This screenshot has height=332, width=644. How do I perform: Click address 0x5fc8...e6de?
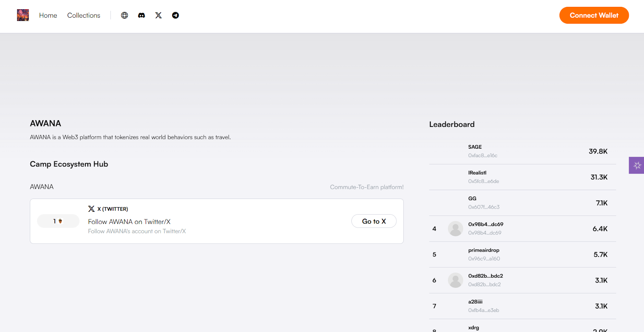click(x=483, y=181)
